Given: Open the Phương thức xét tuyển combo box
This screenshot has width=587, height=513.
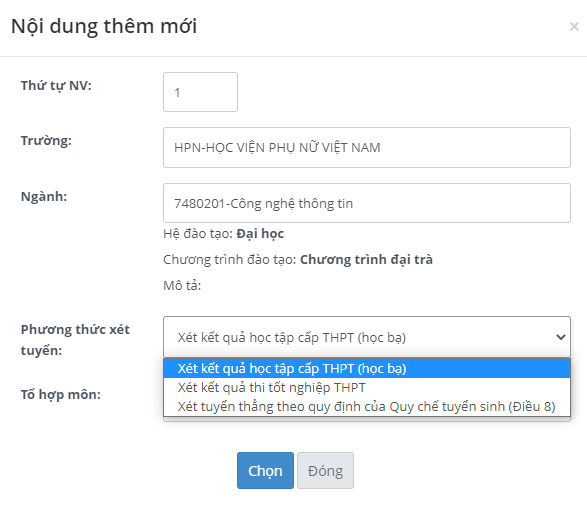Looking at the screenshot, I should 367,337.
